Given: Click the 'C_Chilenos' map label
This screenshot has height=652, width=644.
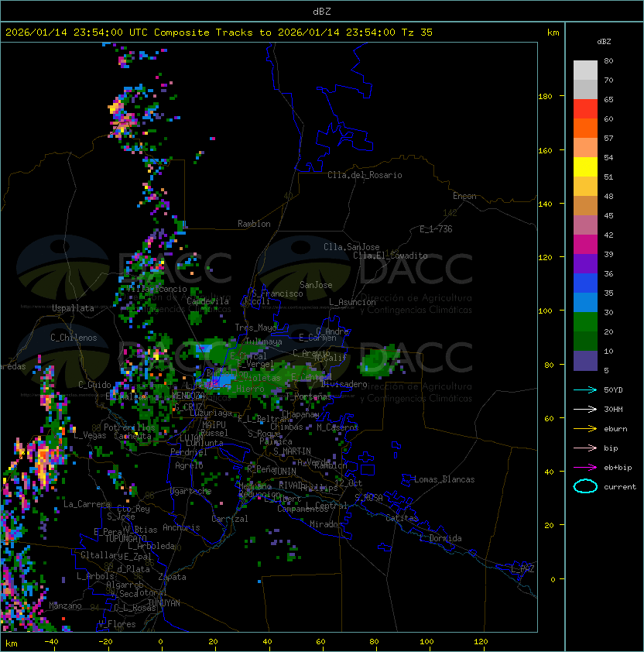Looking at the screenshot, I should (x=74, y=338).
